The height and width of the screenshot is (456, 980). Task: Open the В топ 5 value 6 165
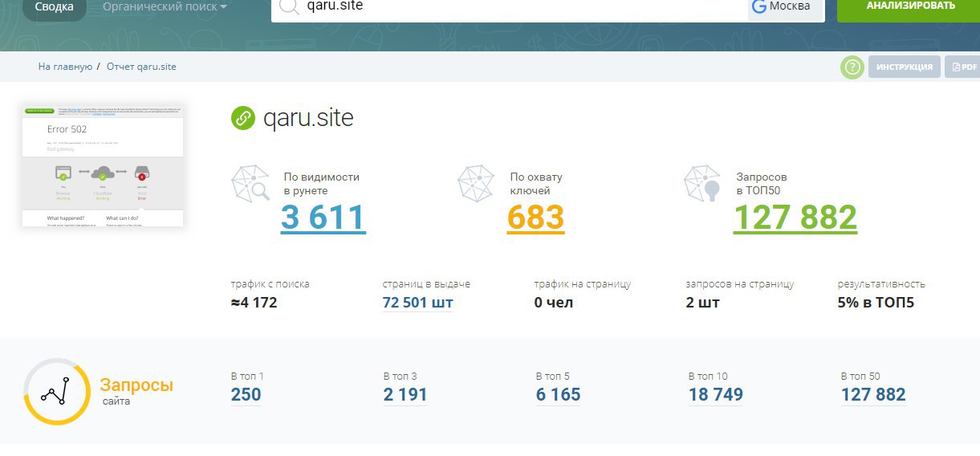pos(558,395)
